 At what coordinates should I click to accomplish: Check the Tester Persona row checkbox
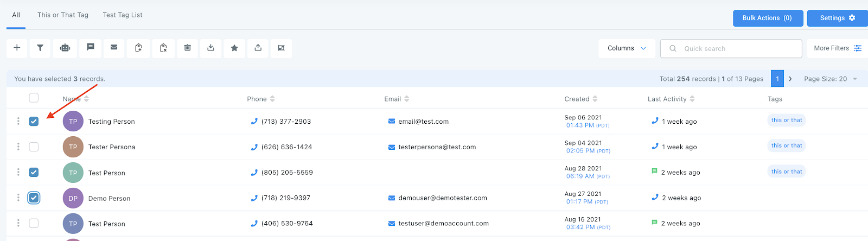click(34, 147)
